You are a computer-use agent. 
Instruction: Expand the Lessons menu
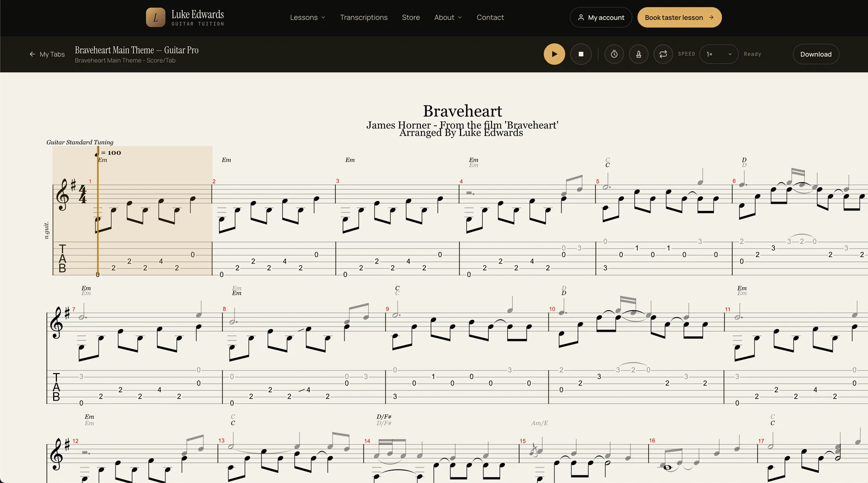pos(308,17)
